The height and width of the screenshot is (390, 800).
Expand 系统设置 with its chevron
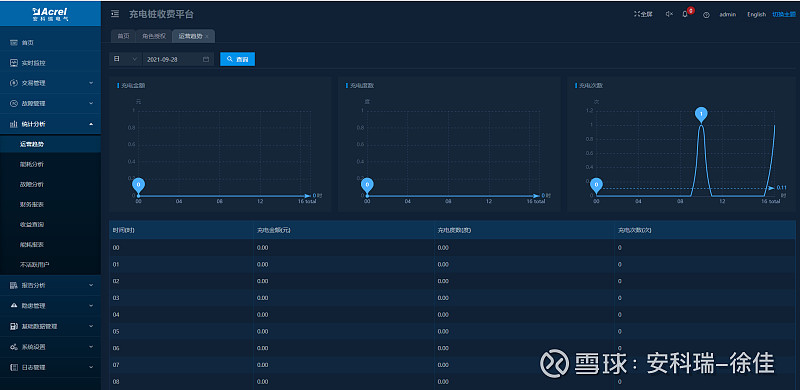coord(91,347)
